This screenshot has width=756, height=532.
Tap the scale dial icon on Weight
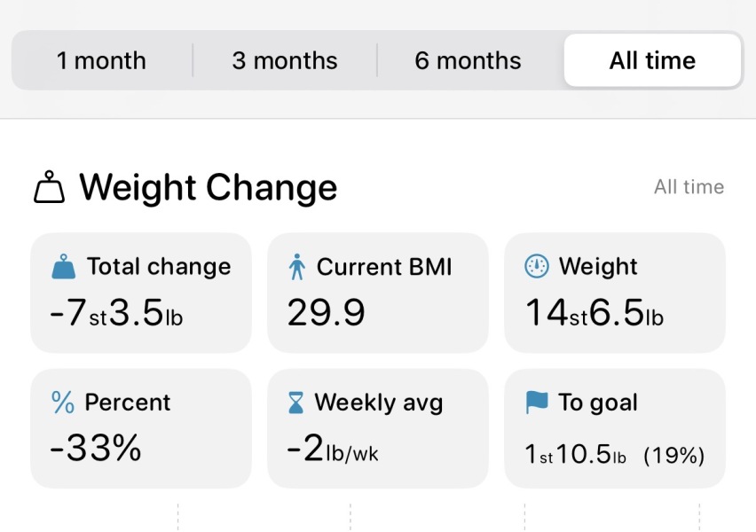click(x=537, y=267)
